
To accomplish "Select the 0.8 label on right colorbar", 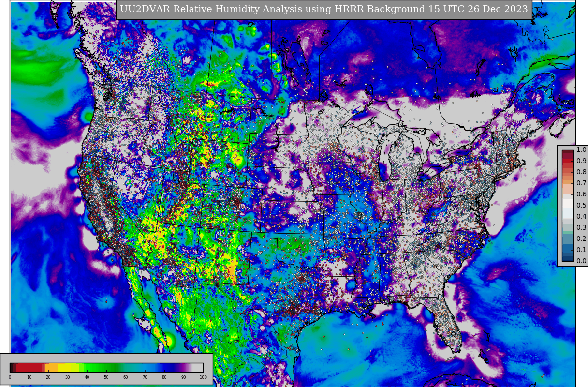I will (581, 172).
